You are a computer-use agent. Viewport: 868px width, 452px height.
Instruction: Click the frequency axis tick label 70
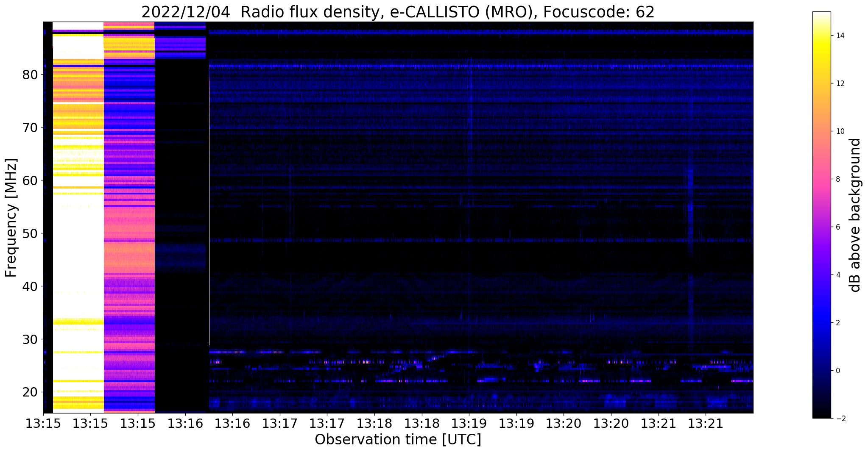[31, 128]
